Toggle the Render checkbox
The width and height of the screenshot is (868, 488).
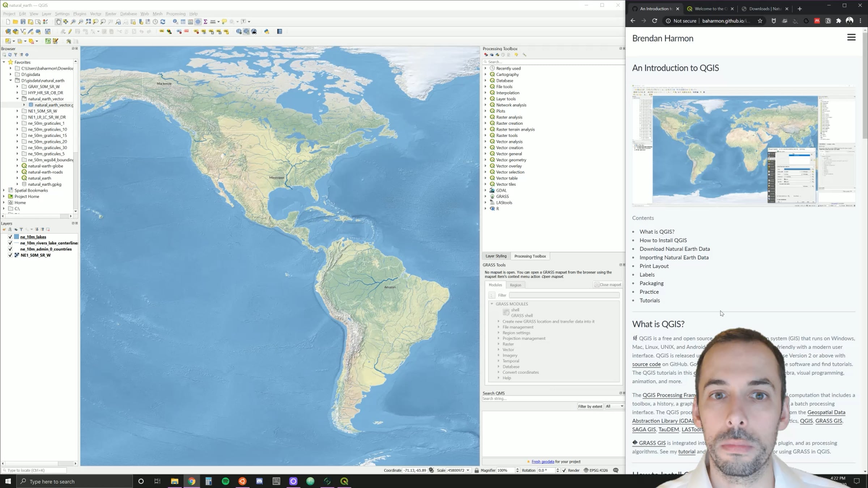564,470
